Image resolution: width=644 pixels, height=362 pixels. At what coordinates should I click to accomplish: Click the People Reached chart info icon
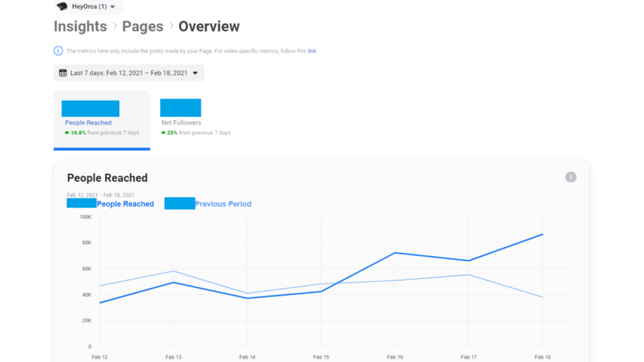pos(571,177)
